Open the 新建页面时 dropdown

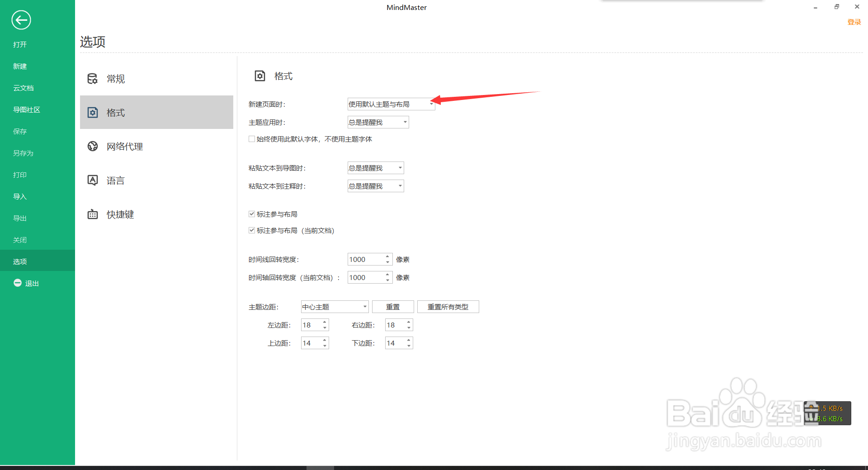click(391, 104)
